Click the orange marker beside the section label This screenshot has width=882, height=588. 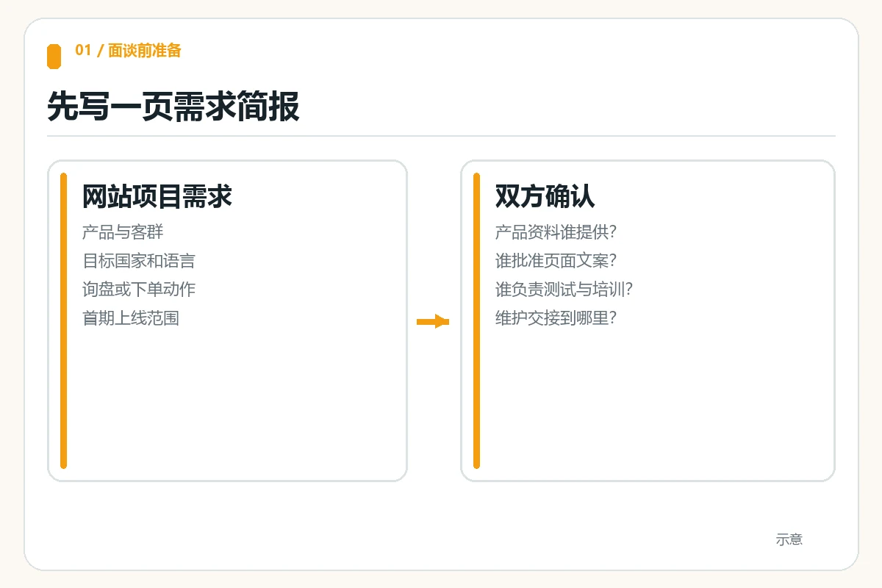pos(54,57)
